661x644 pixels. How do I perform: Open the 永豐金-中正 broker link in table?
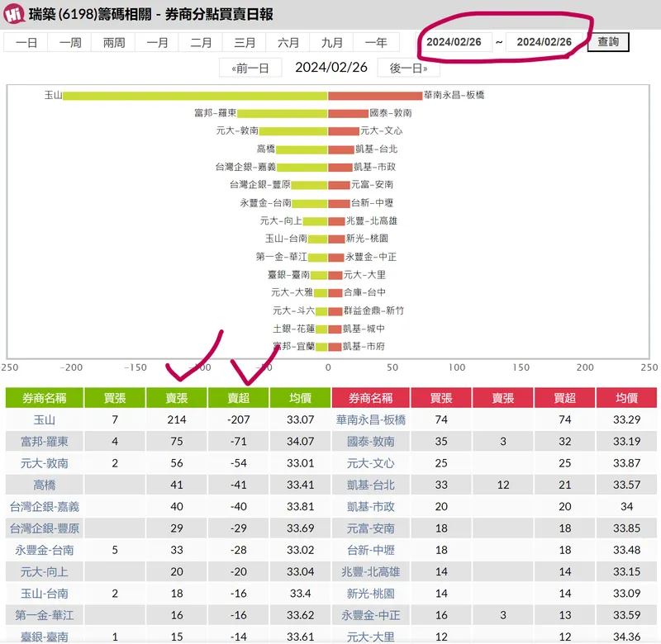(370, 615)
